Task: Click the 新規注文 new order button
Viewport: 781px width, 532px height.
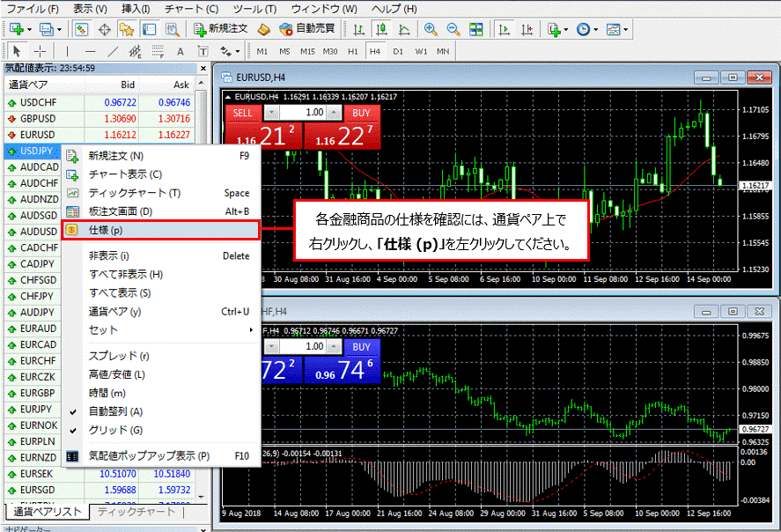Action: 220,29
